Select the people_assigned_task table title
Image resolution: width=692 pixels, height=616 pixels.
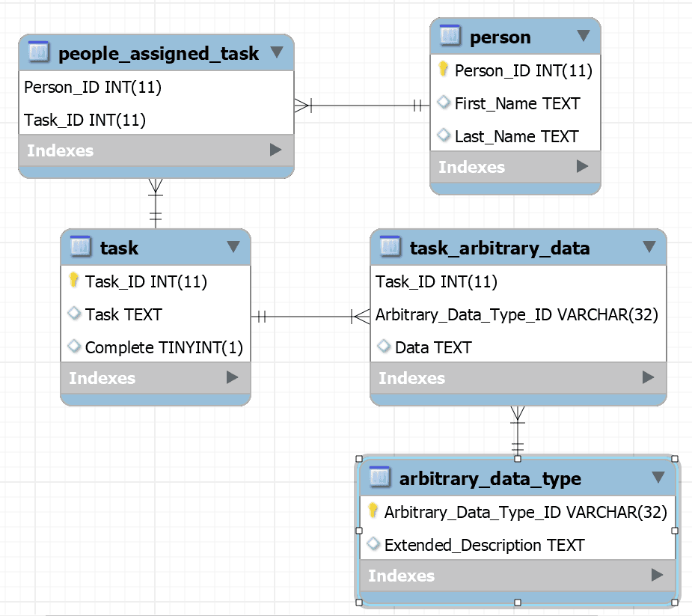tap(160, 53)
